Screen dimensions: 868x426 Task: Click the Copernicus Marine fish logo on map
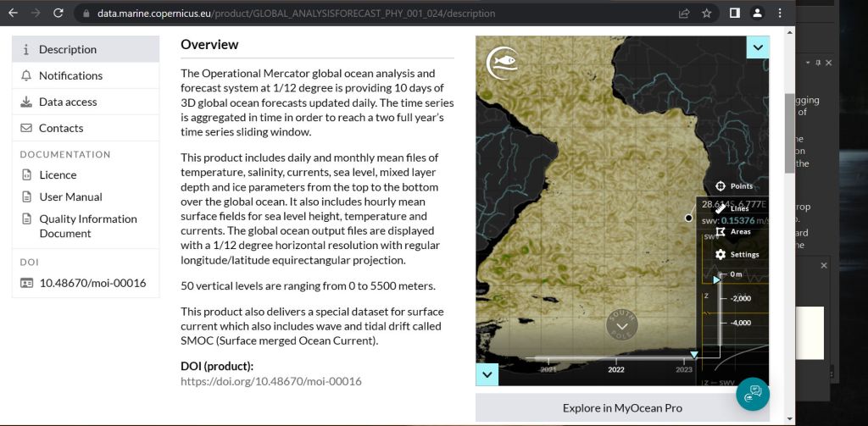[x=502, y=62]
